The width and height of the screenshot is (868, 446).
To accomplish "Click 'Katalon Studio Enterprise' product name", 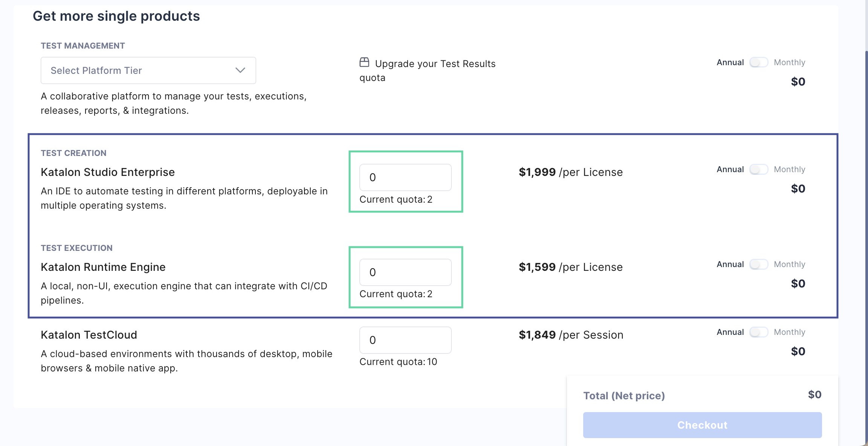I will point(108,172).
